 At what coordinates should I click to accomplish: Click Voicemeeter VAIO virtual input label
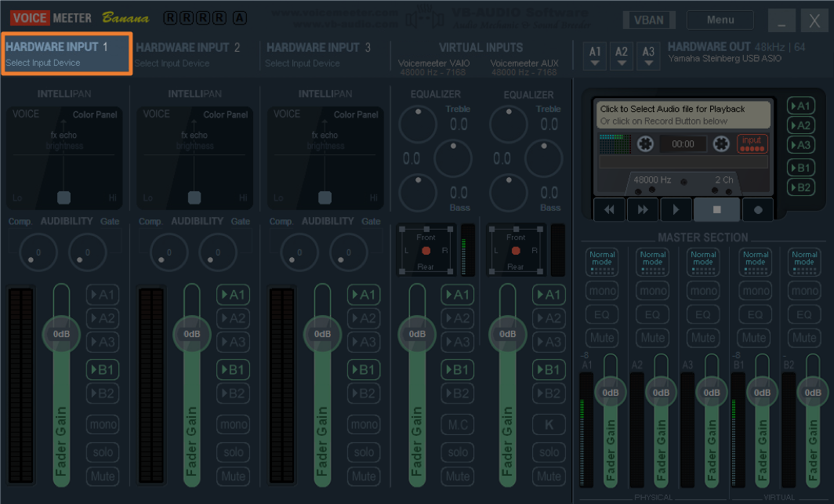pyautogui.click(x=434, y=63)
